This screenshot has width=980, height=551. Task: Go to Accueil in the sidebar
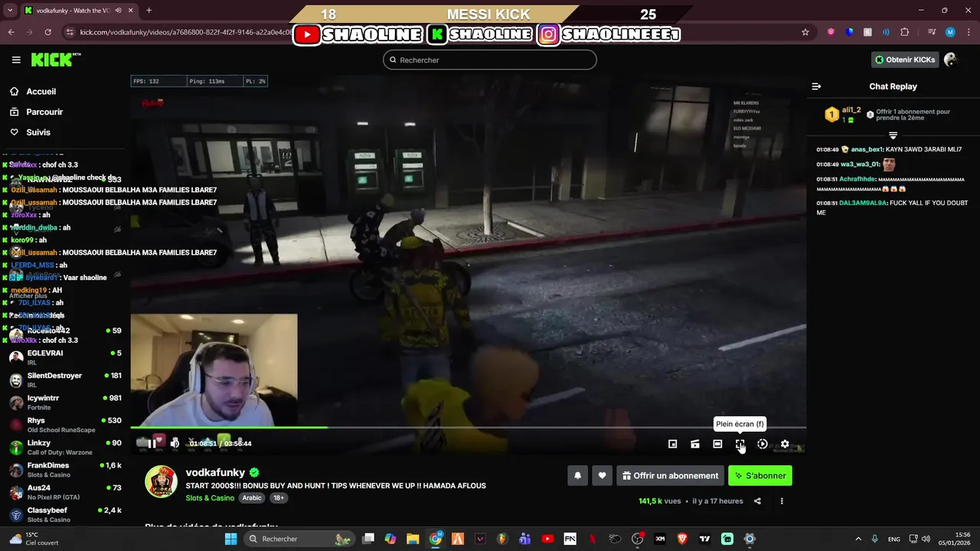pyautogui.click(x=33, y=91)
